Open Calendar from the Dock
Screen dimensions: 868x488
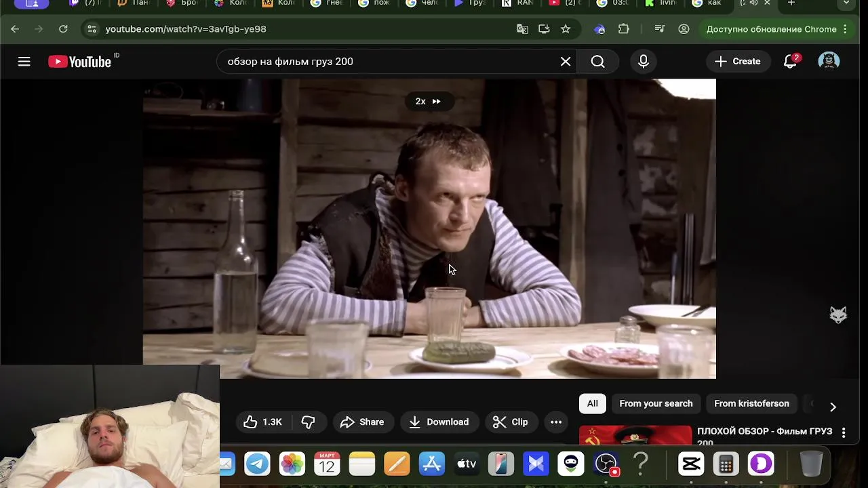tap(327, 464)
